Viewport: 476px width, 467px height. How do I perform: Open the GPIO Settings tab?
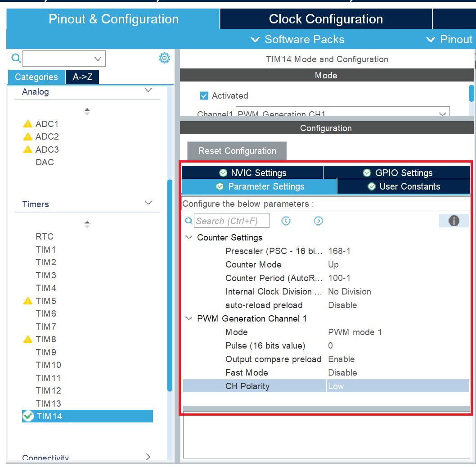tap(397, 172)
